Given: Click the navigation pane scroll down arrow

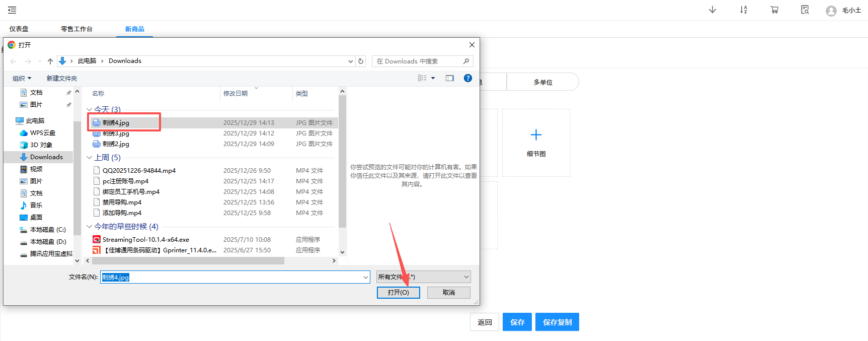Looking at the screenshot, I should coord(77,261).
